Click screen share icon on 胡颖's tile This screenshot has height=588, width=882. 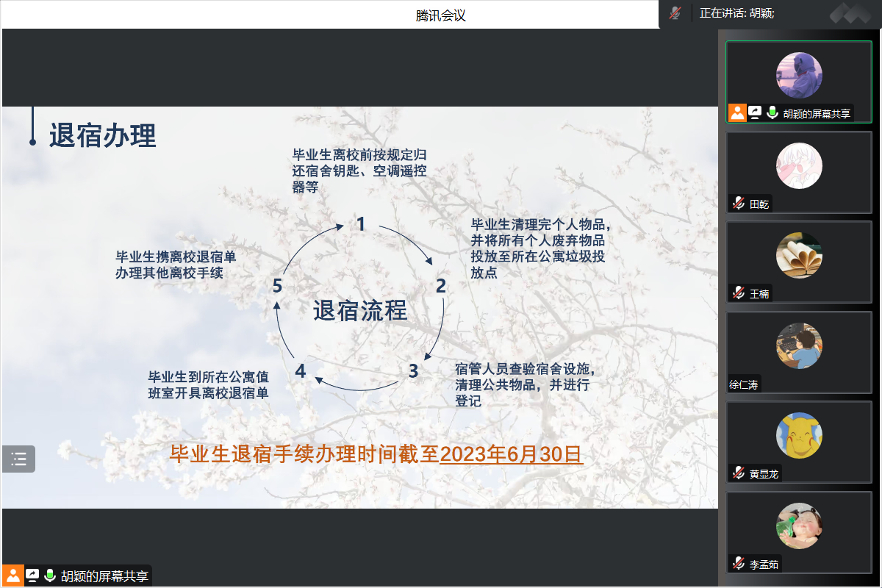tap(755, 113)
